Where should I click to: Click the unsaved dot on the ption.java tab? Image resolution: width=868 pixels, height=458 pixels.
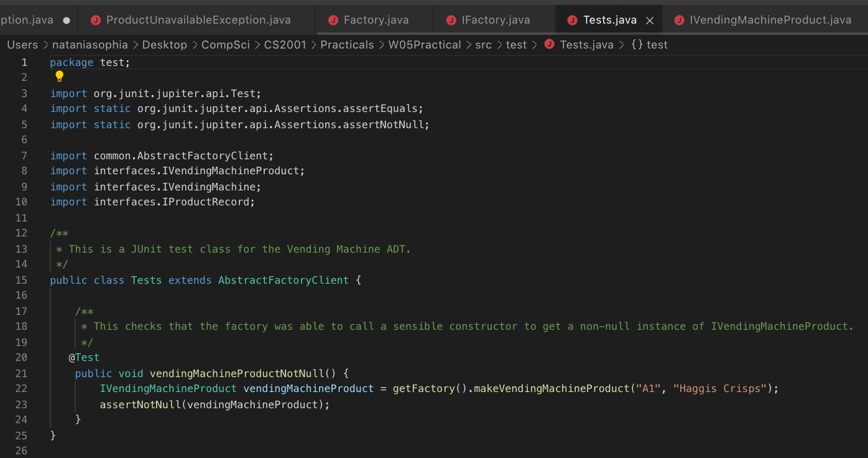pyautogui.click(x=67, y=21)
